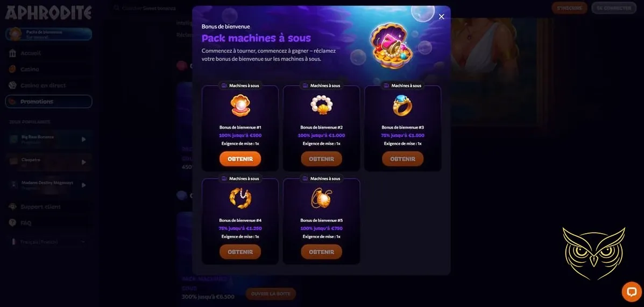The width and height of the screenshot is (644, 307).
Task: Launch Big Bass Bonanza play arrow
Action: point(84,139)
